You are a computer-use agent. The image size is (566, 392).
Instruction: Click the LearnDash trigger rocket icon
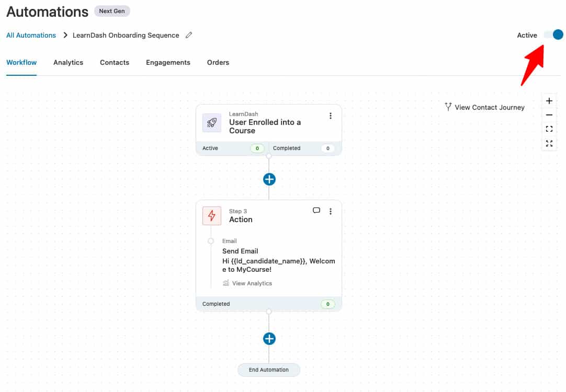pos(211,122)
